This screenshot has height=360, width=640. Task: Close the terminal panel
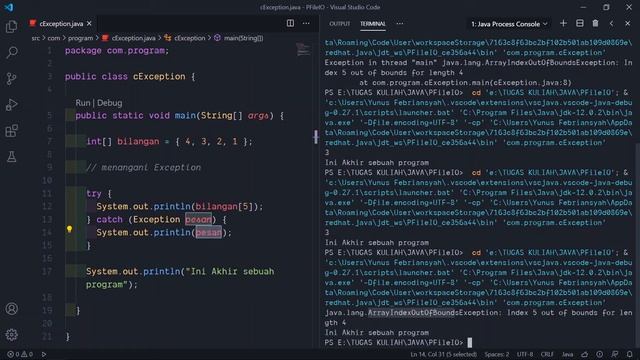627,24
